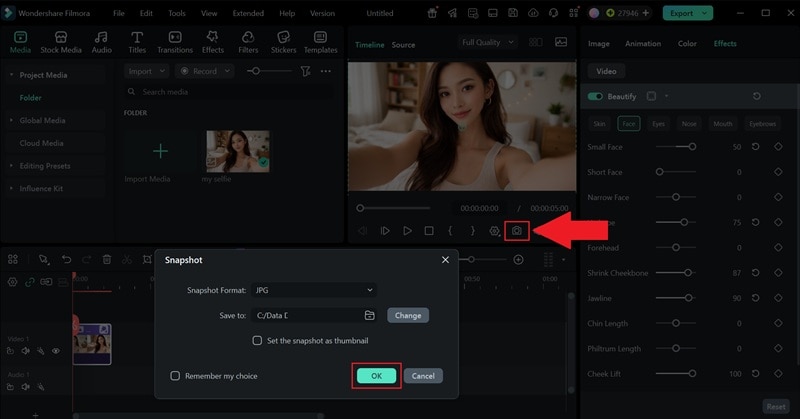Switch to the Source preview tab

(x=403, y=45)
